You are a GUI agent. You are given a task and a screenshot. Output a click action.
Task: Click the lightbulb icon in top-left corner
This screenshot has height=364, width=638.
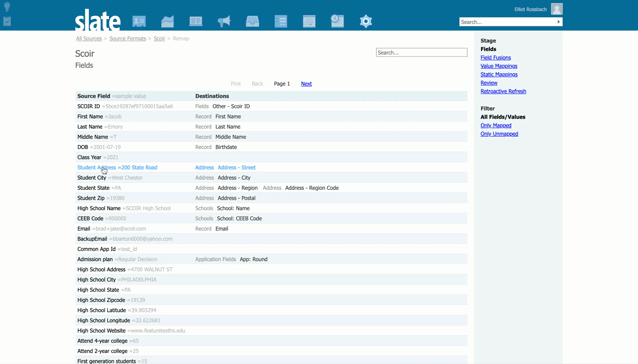coord(7,7)
